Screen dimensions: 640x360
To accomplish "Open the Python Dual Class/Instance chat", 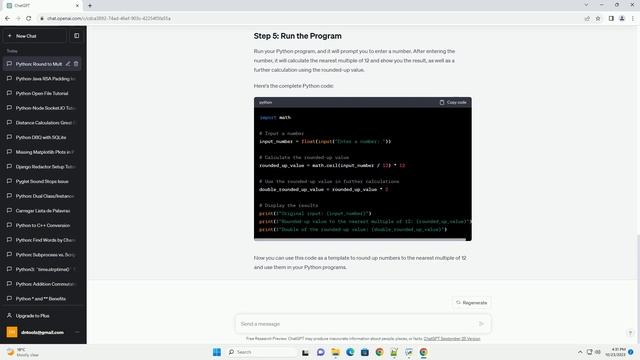I will (42, 196).
